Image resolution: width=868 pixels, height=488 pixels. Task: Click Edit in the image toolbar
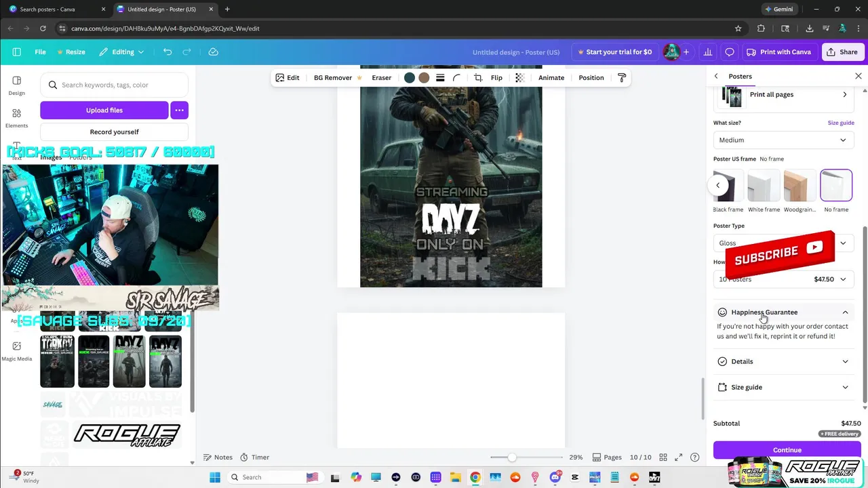click(x=287, y=78)
